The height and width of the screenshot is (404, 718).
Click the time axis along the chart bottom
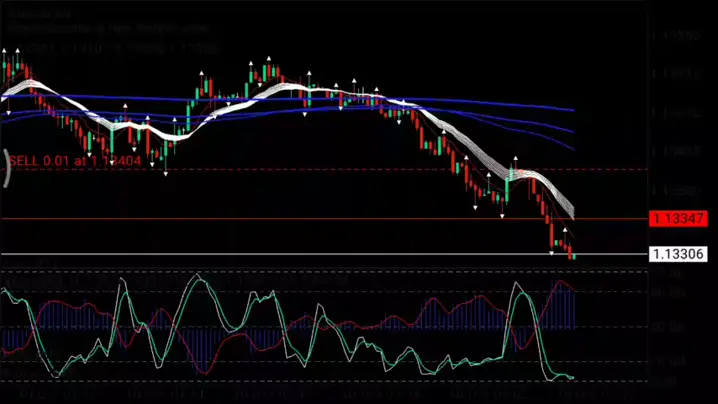[300, 394]
